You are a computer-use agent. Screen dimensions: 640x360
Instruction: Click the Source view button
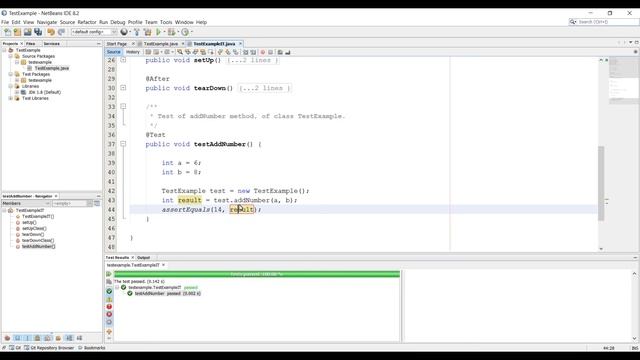(x=113, y=52)
